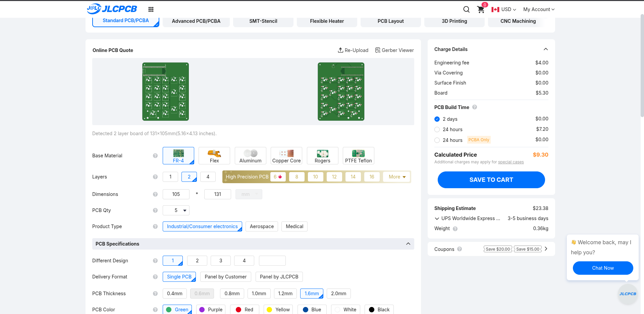
Task: Select the Aluminum base material icon
Action: [250, 154]
